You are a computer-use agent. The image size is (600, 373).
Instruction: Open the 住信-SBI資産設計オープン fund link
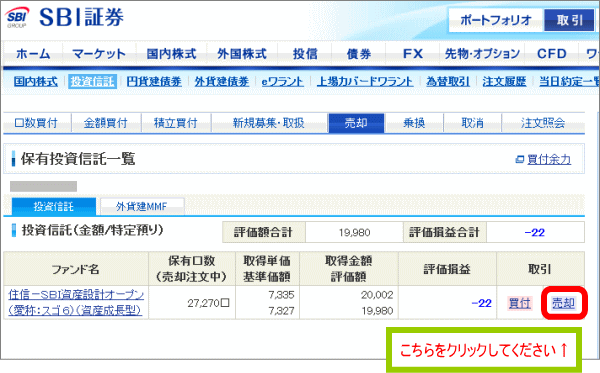[x=76, y=302]
